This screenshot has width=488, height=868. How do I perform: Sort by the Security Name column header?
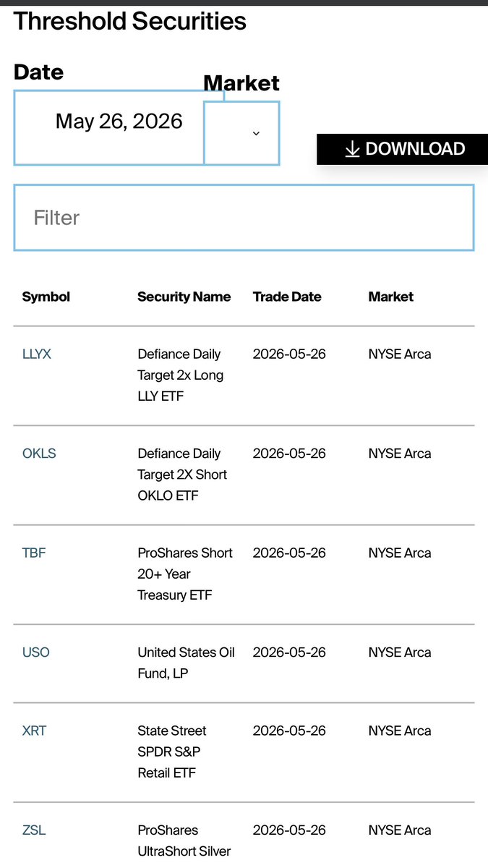(184, 297)
